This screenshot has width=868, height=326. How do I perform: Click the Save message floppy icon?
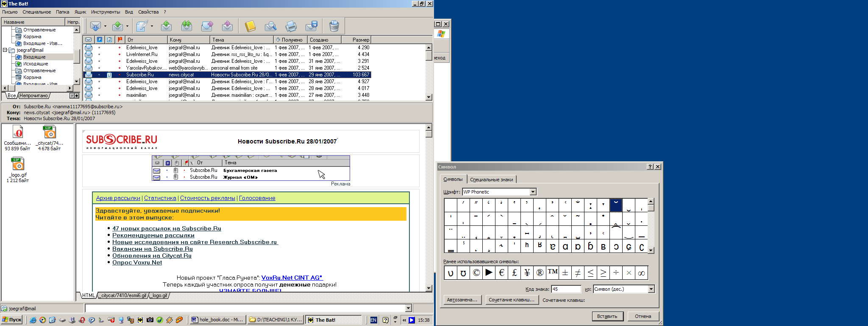tap(312, 26)
